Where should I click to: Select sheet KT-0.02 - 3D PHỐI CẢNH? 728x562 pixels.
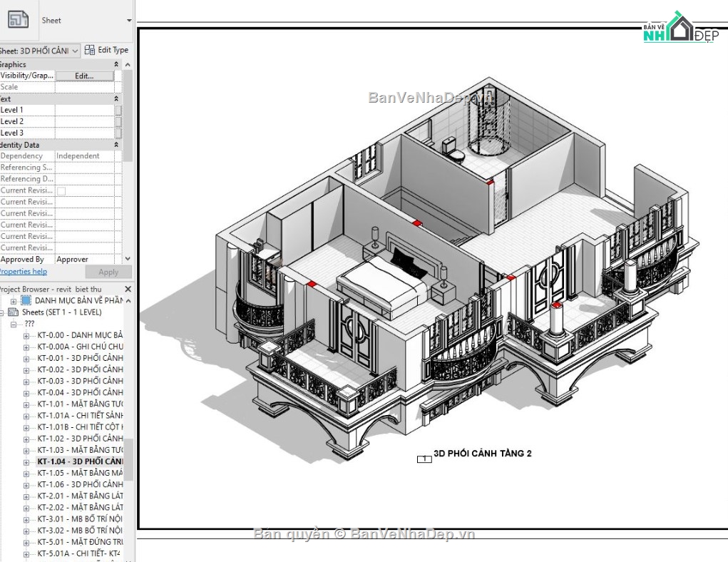tap(81, 369)
